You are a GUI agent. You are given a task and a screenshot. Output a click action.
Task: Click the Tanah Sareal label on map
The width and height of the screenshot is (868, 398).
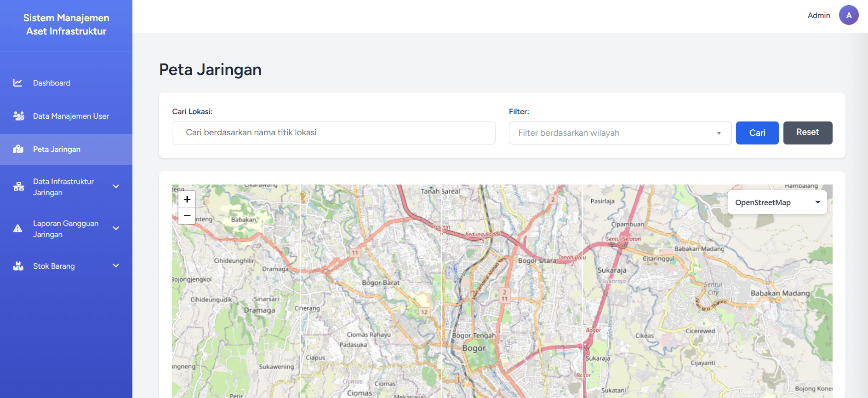[440, 191]
